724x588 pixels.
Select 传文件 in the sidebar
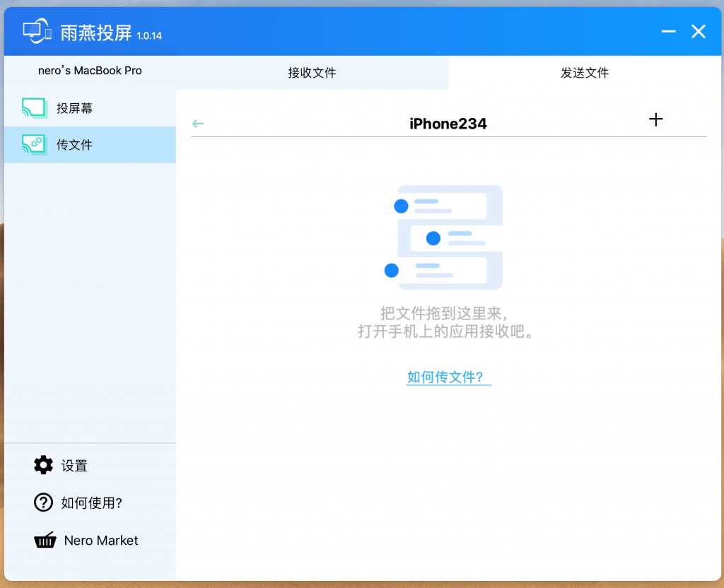tap(75, 145)
